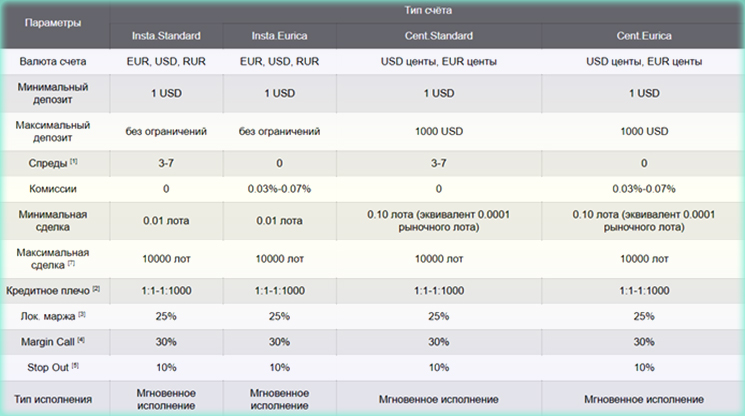The width and height of the screenshot is (745, 416).
Task: Click the Комиссии row label
Action: point(53,187)
